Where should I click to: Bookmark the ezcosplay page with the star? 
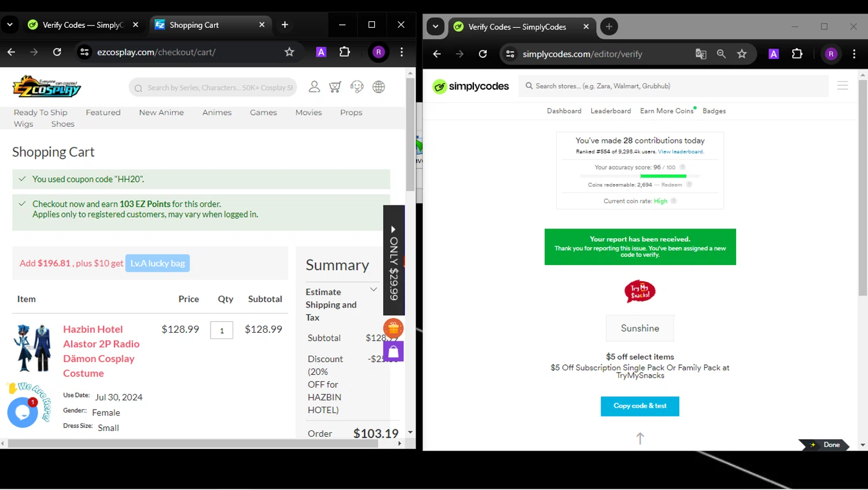(x=289, y=52)
